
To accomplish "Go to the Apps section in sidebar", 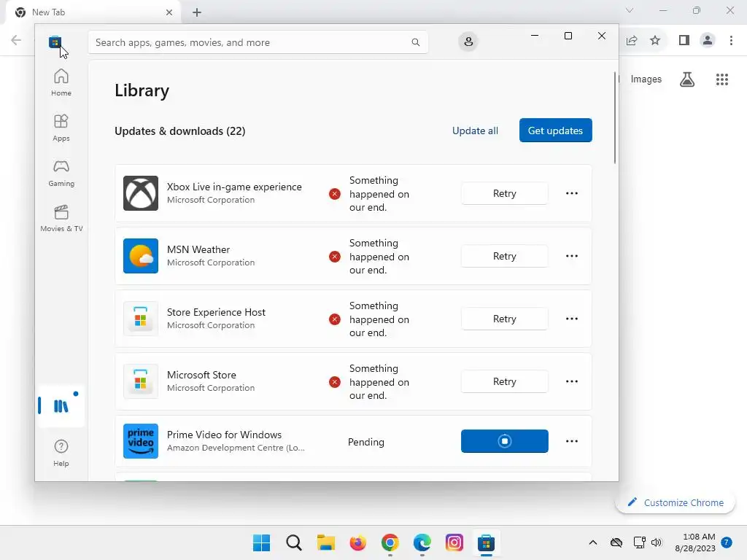I will click(61, 128).
